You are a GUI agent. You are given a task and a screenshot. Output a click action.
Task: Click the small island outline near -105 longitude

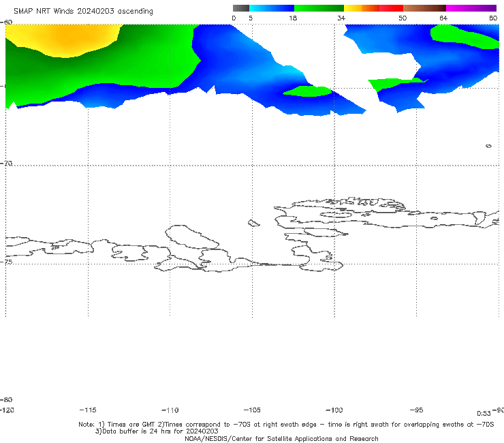[253, 223]
